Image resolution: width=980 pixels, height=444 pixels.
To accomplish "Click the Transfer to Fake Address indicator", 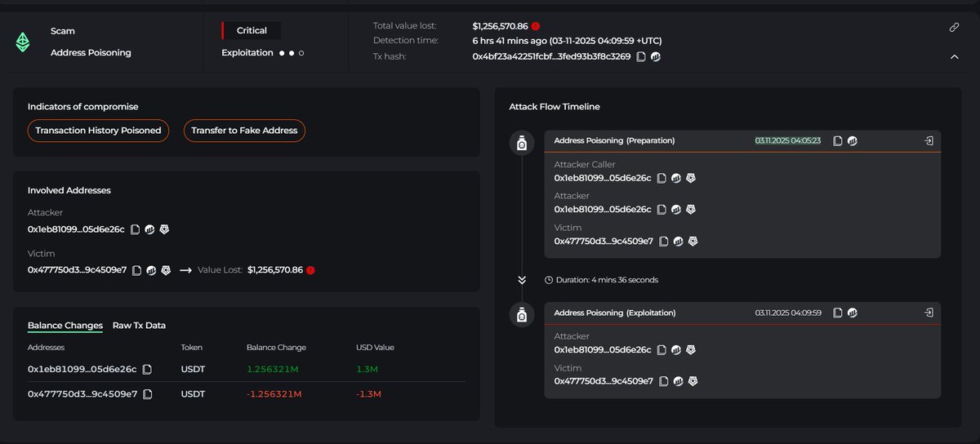I will pos(244,131).
